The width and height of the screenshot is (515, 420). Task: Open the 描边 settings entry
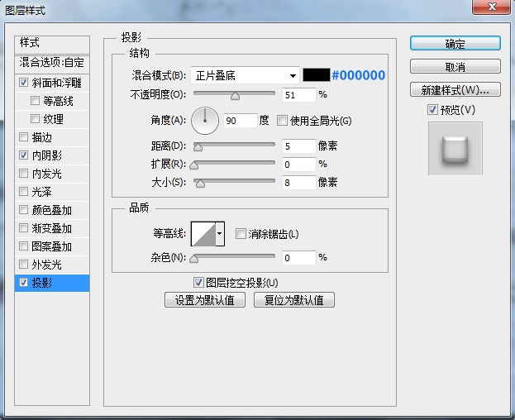(41, 137)
